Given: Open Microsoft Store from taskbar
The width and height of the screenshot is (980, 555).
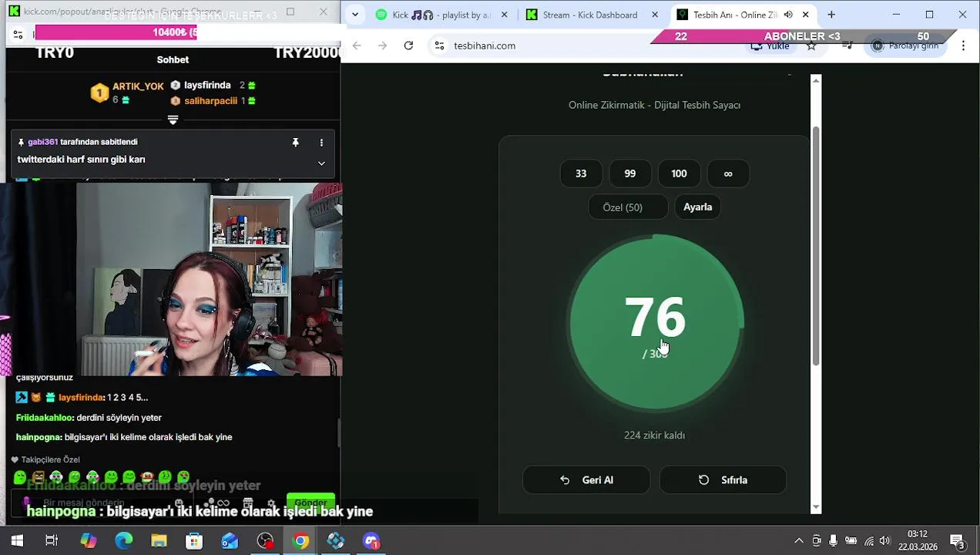Looking at the screenshot, I should coord(194,541).
